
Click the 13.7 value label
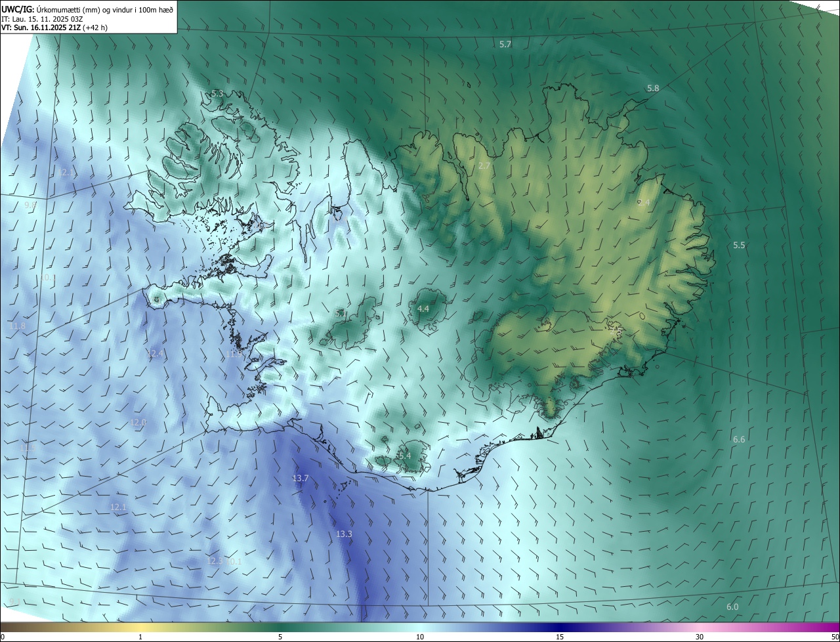click(x=301, y=479)
